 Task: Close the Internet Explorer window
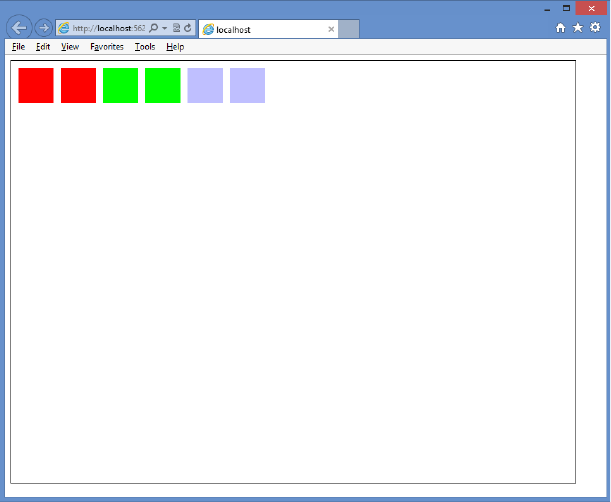(591, 8)
